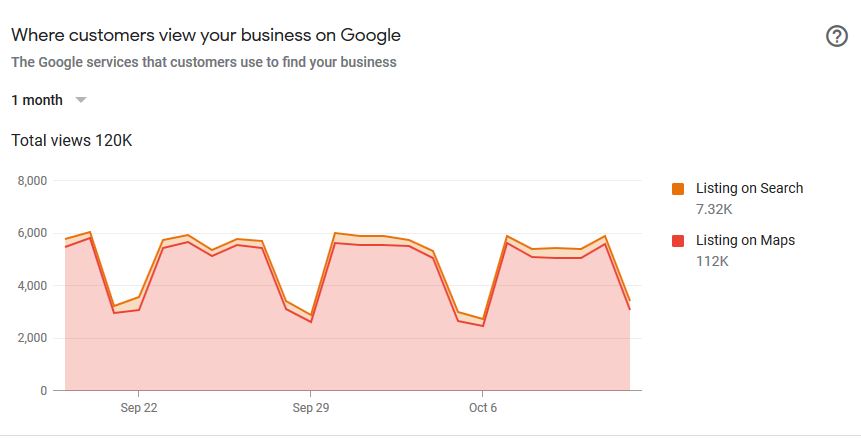The image size is (861, 441).
Task: Select the Oct 6 date axis label
Action: 483,408
